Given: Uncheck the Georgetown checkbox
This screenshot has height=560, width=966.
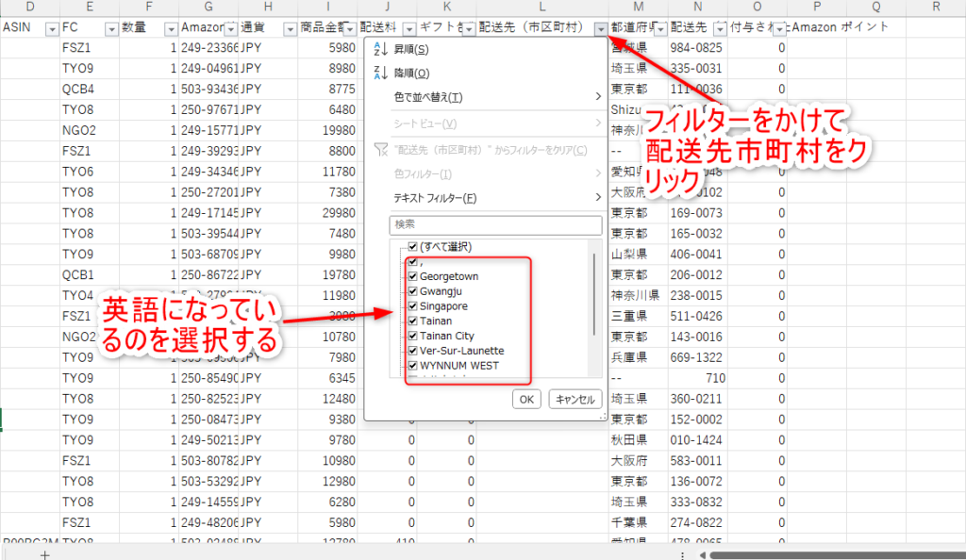Looking at the screenshot, I should tap(413, 276).
